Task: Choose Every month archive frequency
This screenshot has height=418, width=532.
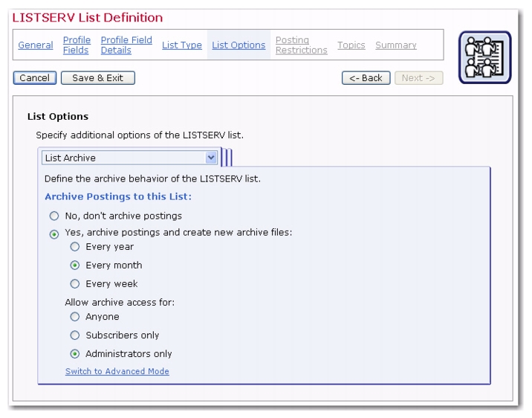Action: [74, 266]
